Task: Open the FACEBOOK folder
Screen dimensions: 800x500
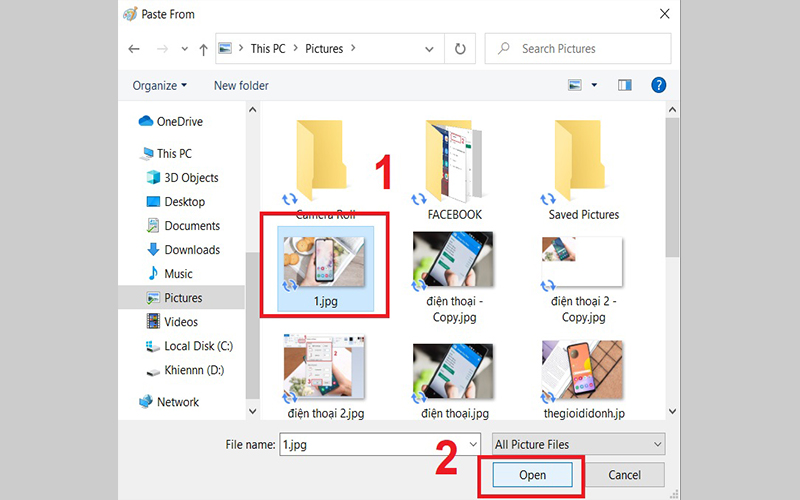Action: point(454,165)
